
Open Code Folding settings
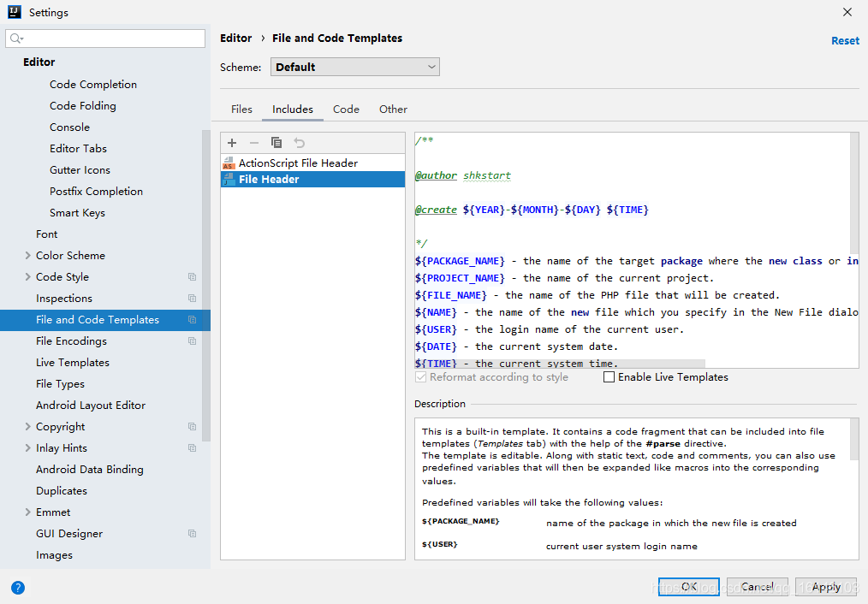pyautogui.click(x=83, y=105)
